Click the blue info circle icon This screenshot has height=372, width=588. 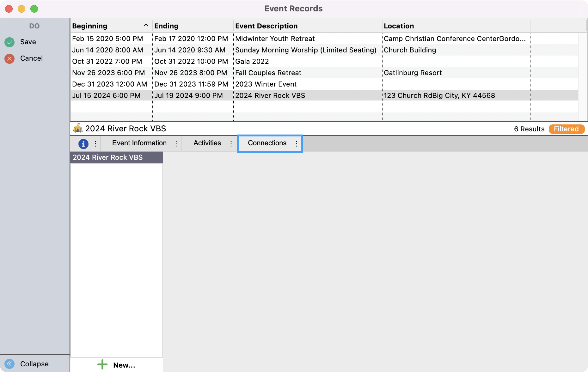coord(83,144)
